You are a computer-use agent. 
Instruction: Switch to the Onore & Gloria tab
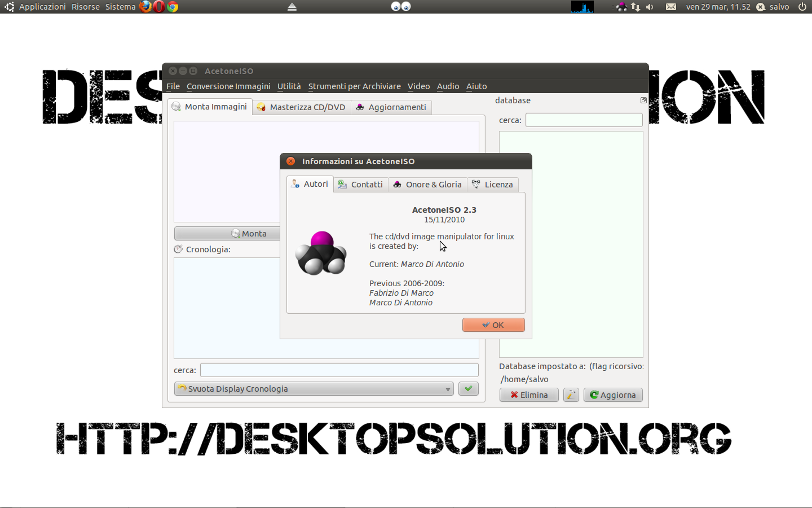pyautogui.click(x=427, y=185)
